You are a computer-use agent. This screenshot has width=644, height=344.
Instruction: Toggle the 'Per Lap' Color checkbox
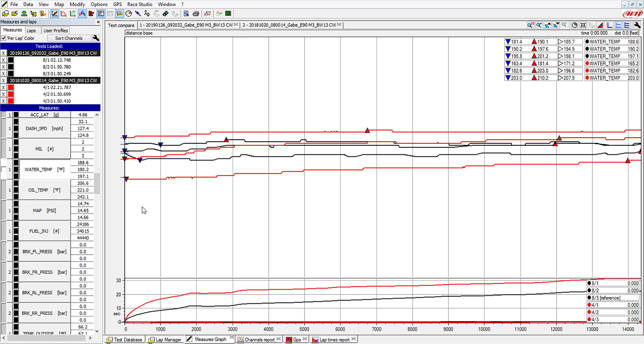click(4, 38)
